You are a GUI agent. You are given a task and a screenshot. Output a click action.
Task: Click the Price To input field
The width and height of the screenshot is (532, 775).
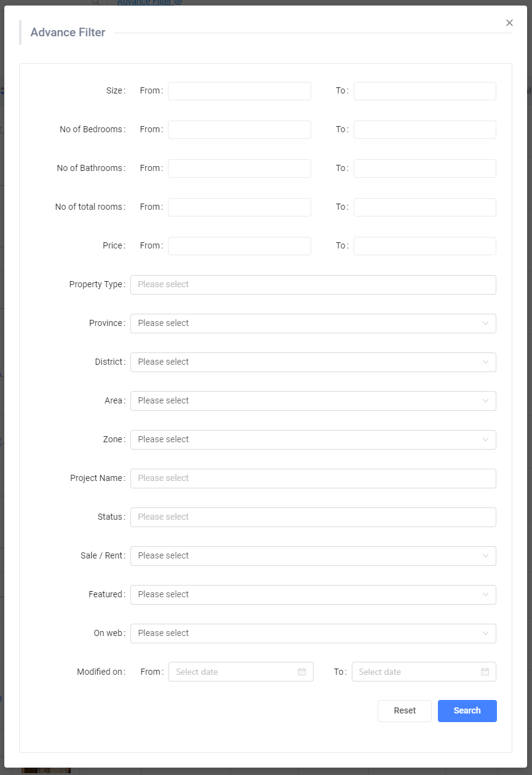(424, 246)
